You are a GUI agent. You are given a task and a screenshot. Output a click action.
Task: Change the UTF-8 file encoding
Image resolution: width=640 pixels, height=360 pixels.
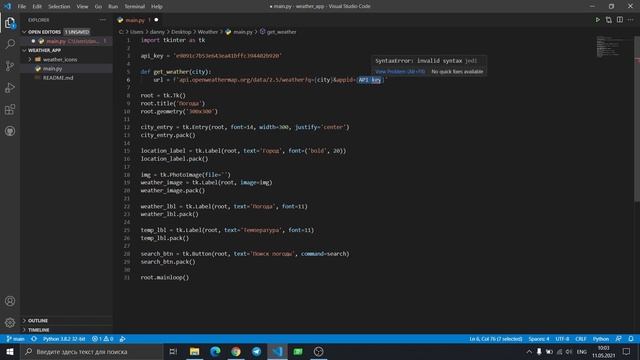pyautogui.click(x=562, y=339)
